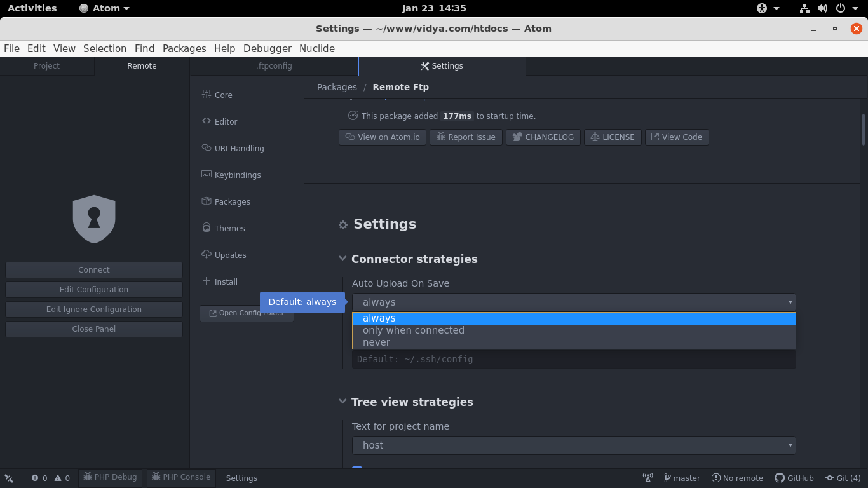Switch to the .ftpconfig tab
The image size is (868, 488).
274,66
